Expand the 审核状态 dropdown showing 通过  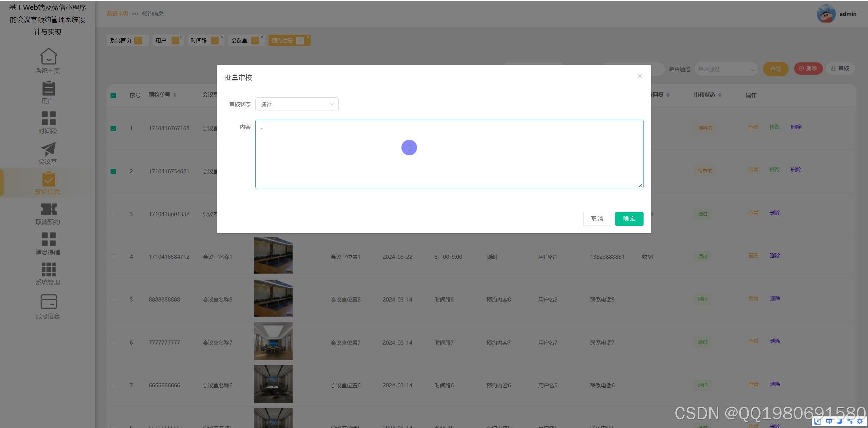pyautogui.click(x=297, y=104)
